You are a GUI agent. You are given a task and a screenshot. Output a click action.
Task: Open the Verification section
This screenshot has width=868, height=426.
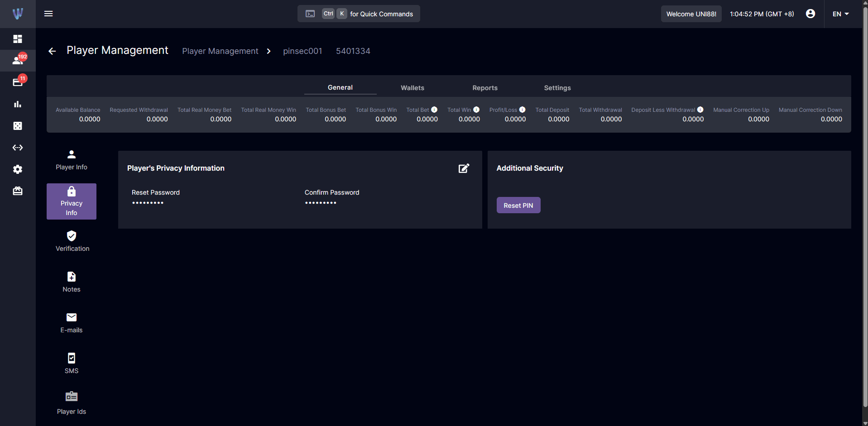pyautogui.click(x=72, y=242)
